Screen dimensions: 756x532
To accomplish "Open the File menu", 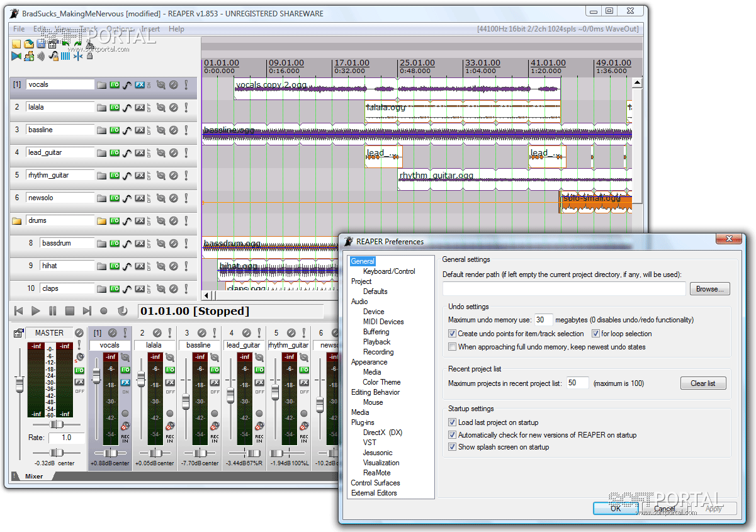I will (19, 29).
